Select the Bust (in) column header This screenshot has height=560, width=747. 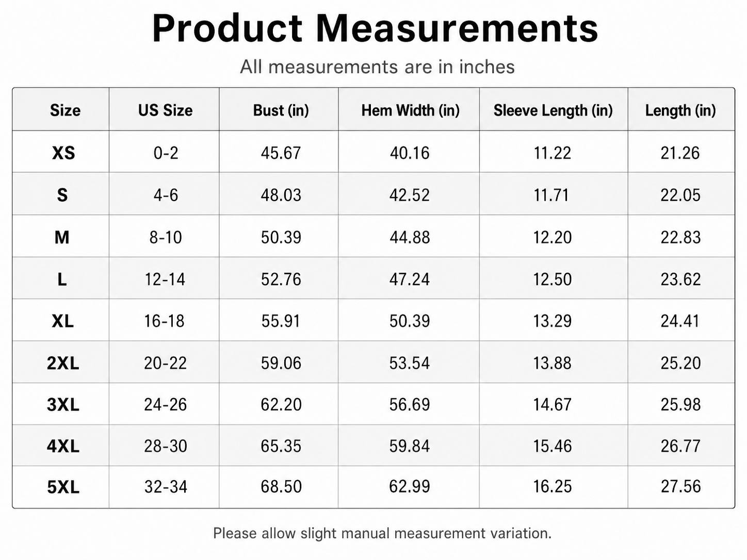tap(281, 110)
